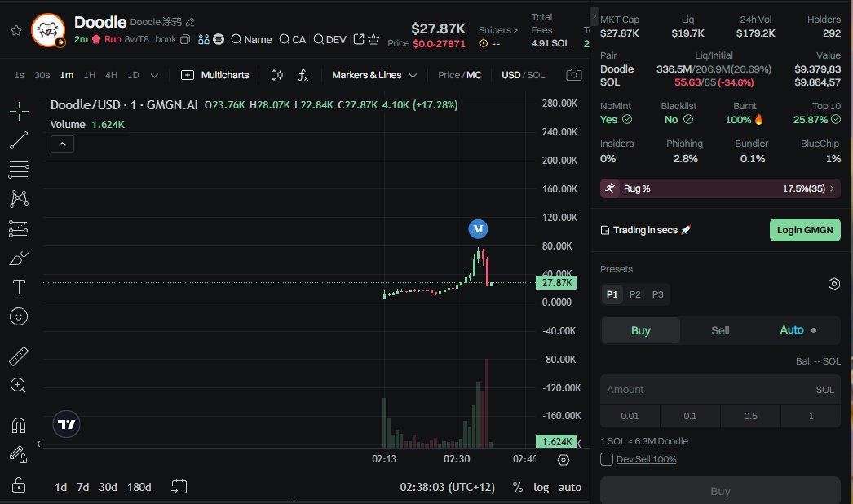This screenshot has width=853, height=504.
Task: Set chart range to 180d
Action: [x=139, y=487]
